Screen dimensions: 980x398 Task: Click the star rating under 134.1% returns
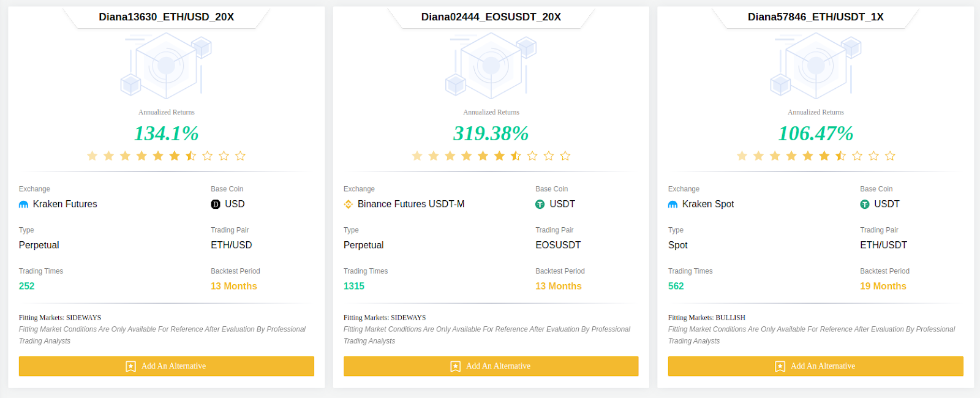(x=167, y=156)
